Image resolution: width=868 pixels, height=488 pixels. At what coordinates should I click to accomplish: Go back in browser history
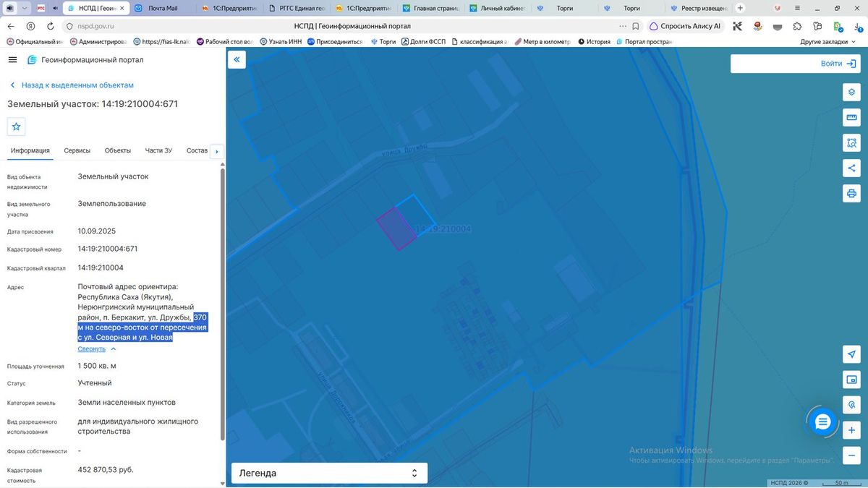click(x=11, y=26)
